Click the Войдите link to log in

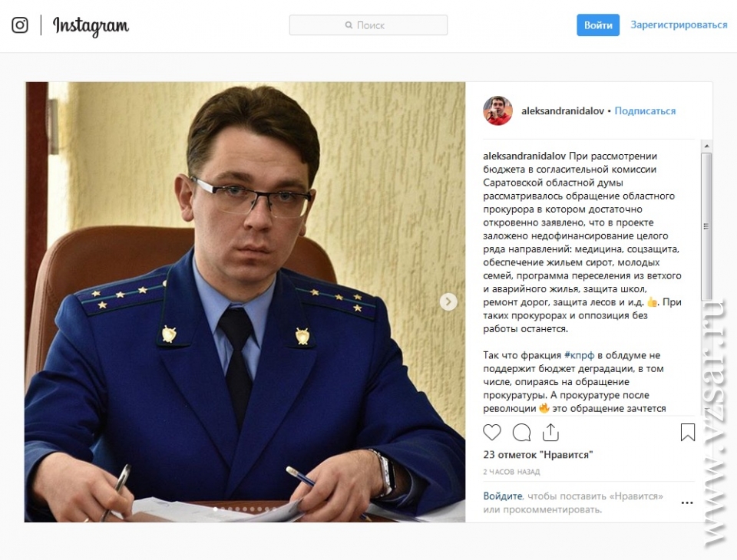tap(502, 496)
